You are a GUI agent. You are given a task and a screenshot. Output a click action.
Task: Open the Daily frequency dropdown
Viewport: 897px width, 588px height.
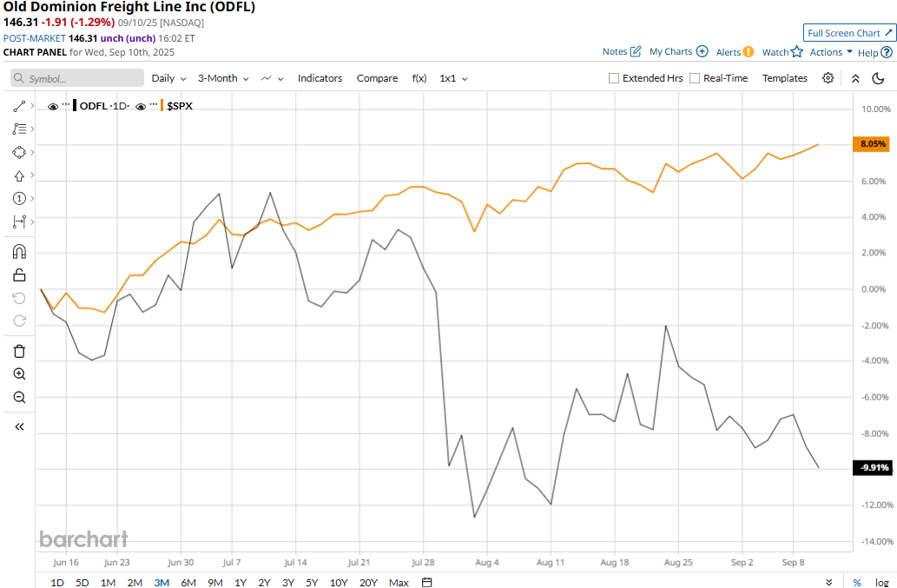pos(168,78)
